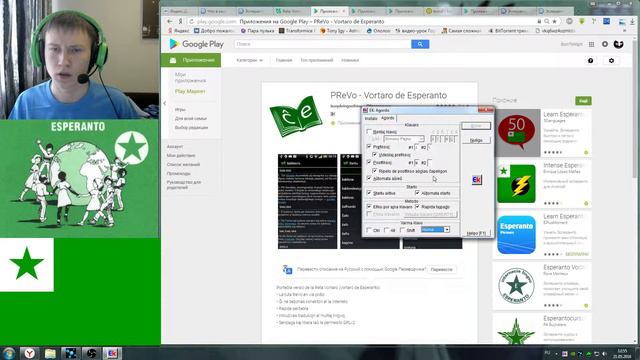Image resolution: width=640 pixels, height=360 pixels.
Task: Click the blue search magnifier button
Action: 420,44
